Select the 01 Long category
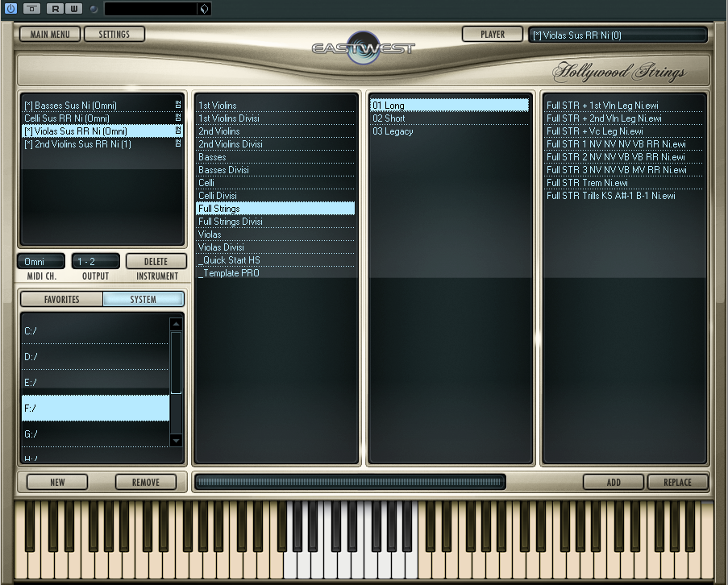The height and width of the screenshot is (585, 728). click(449, 106)
